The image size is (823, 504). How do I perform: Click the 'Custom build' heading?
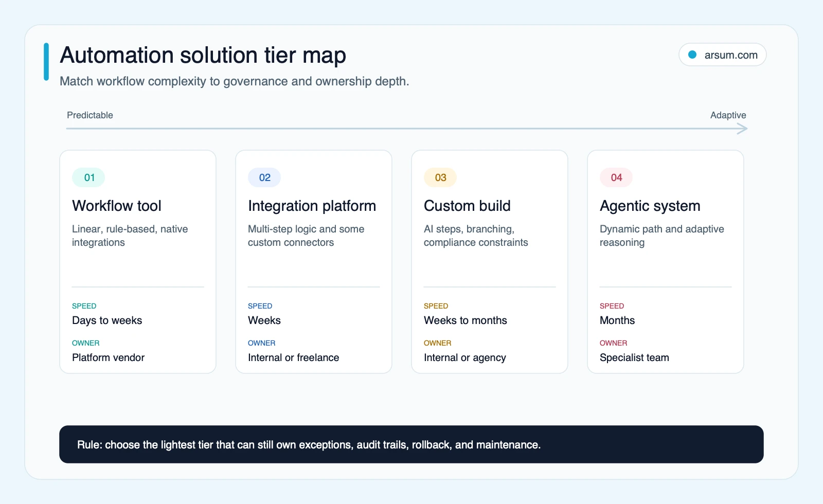tap(467, 206)
